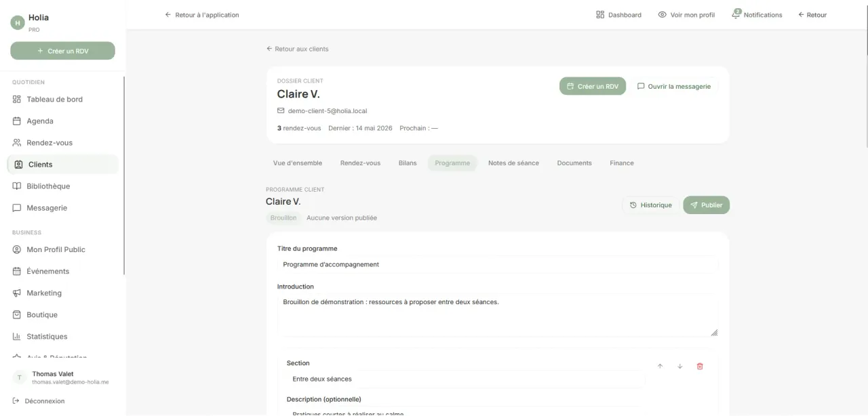Image resolution: width=868 pixels, height=416 pixels.
Task: Delete the section with red trash icon
Action: pos(700,367)
